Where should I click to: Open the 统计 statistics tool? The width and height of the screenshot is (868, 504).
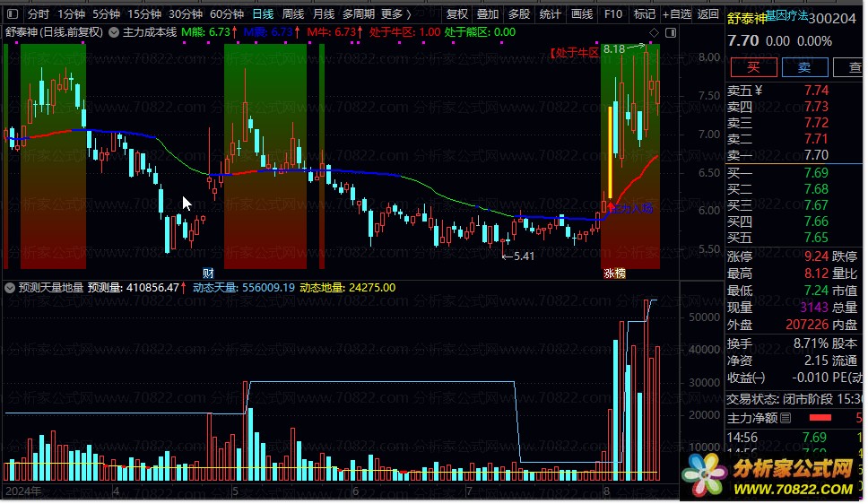tap(550, 13)
